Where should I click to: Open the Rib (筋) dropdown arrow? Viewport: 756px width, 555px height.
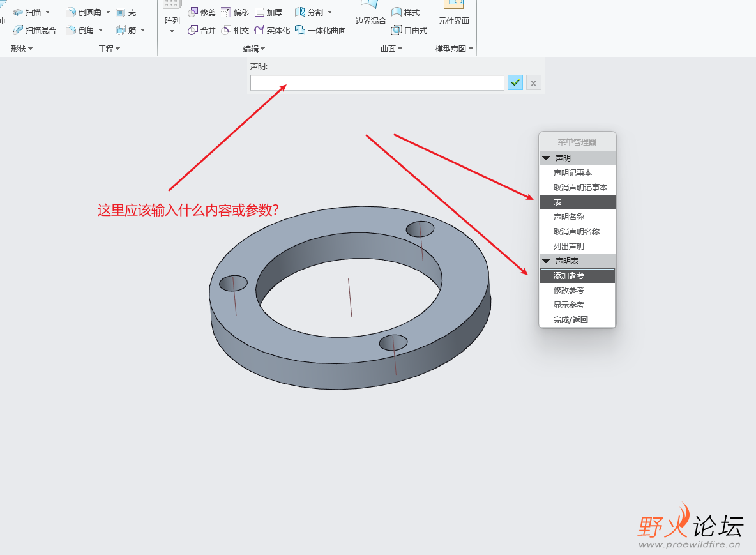143,30
